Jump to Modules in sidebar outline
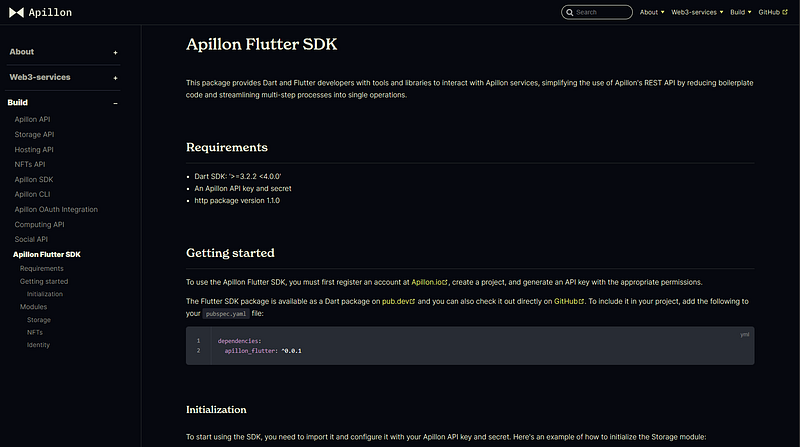The height and width of the screenshot is (447, 800). click(x=33, y=307)
